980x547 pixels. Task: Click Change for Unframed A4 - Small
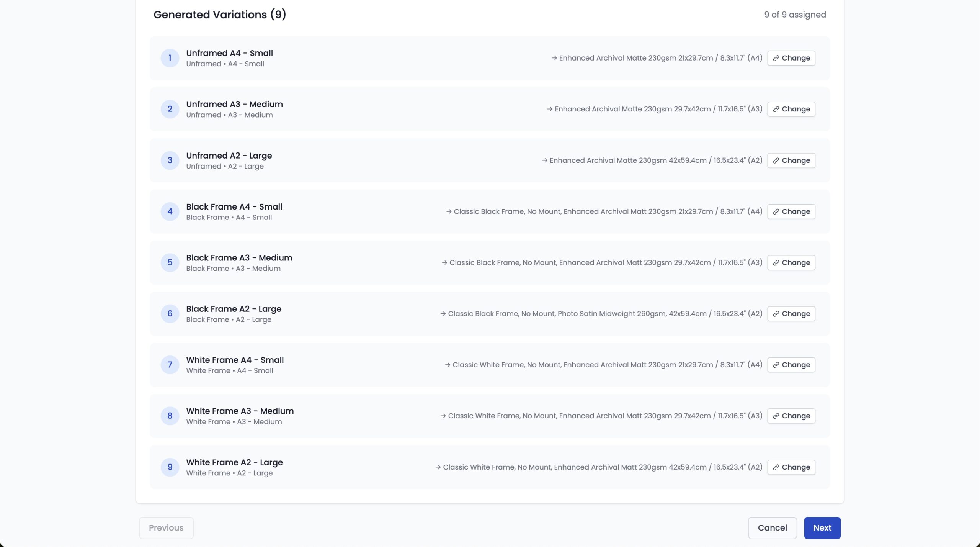point(791,58)
